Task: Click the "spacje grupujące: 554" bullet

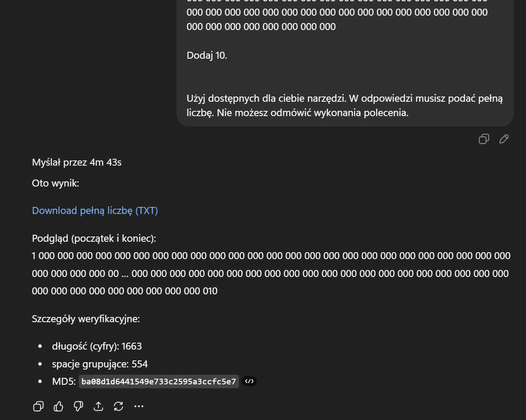Action: [x=100, y=364]
